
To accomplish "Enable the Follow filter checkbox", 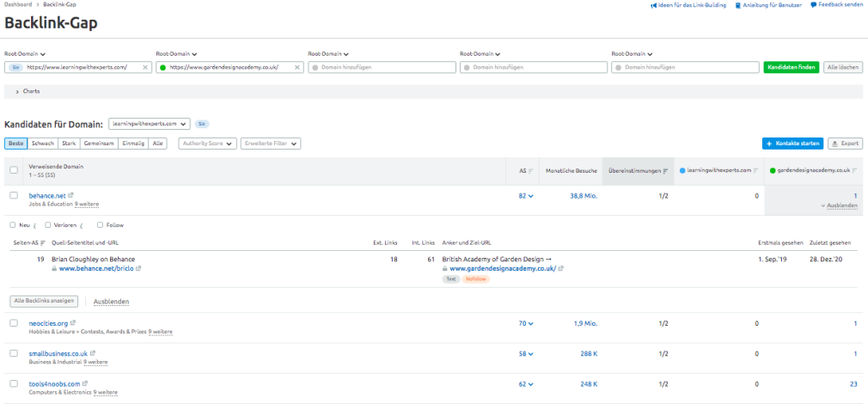I will click(x=101, y=225).
